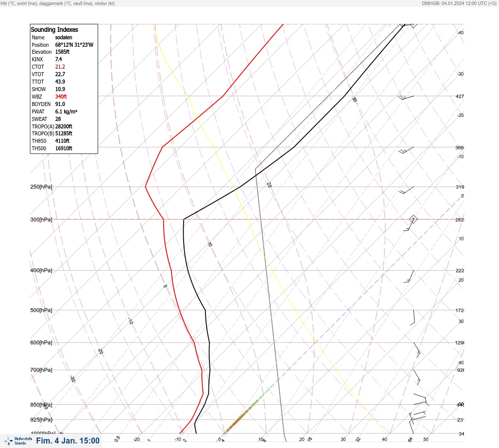Screen dimensions: 499x448
Task: Click the TTOT value 43.9
Action: pyautogui.click(x=60, y=82)
